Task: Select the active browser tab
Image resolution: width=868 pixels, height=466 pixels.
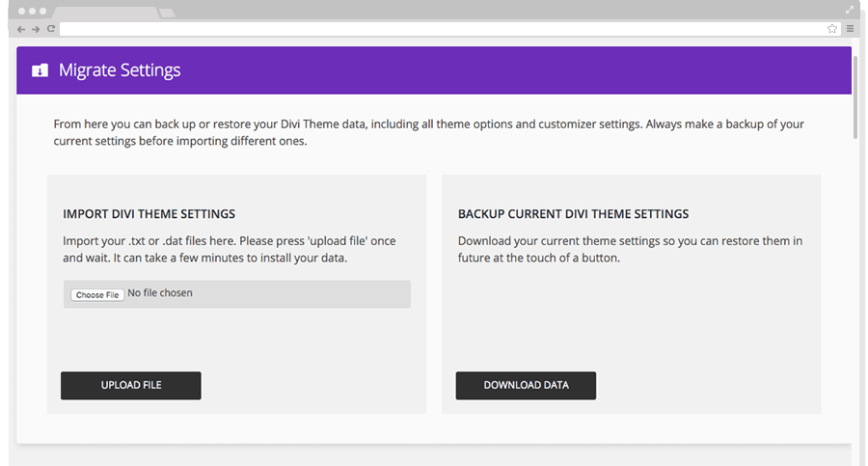Action: 106,13
